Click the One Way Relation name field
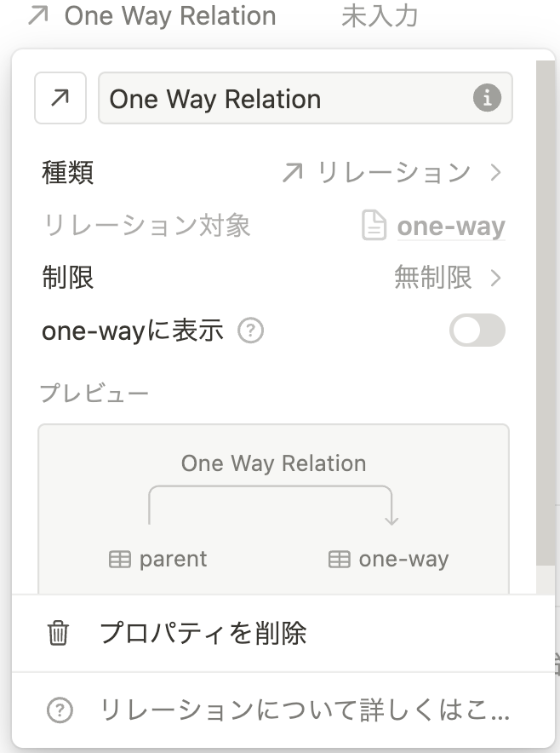 point(306,98)
